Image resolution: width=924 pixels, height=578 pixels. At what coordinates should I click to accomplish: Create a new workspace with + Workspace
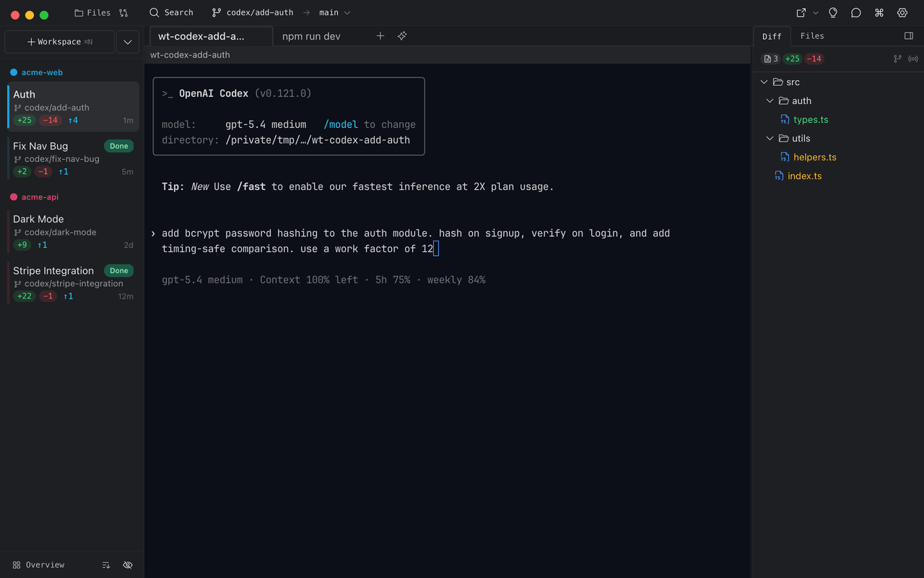point(59,42)
